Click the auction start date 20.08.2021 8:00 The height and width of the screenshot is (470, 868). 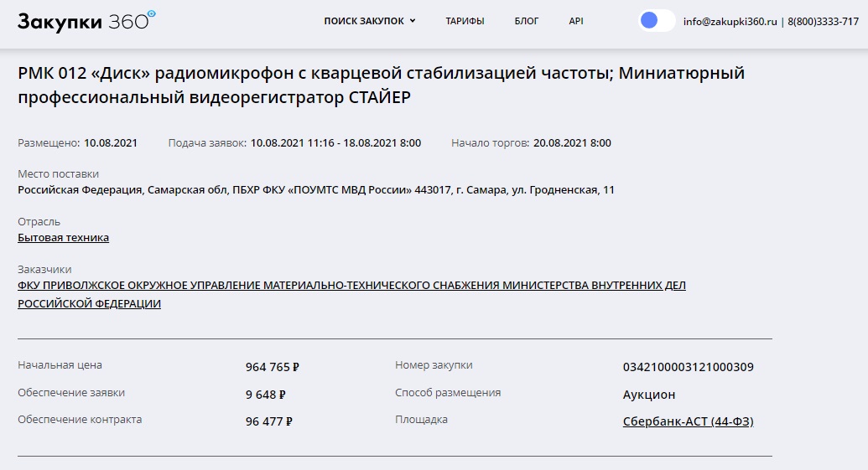[x=572, y=143]
